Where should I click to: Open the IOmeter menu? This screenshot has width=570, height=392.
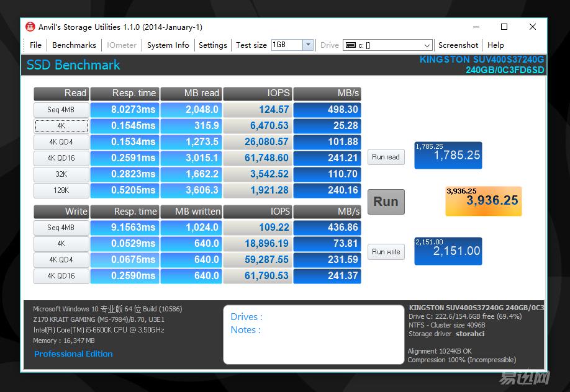click(122, 45)
